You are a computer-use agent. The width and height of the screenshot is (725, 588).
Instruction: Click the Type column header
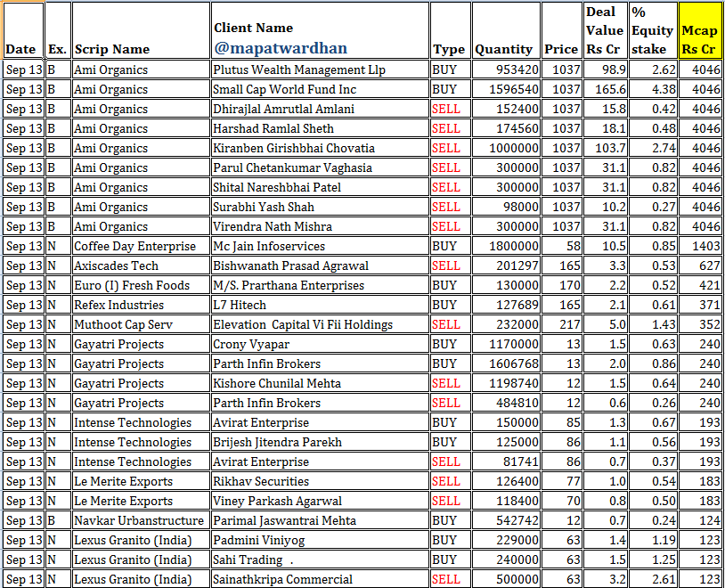pos(451,30)
